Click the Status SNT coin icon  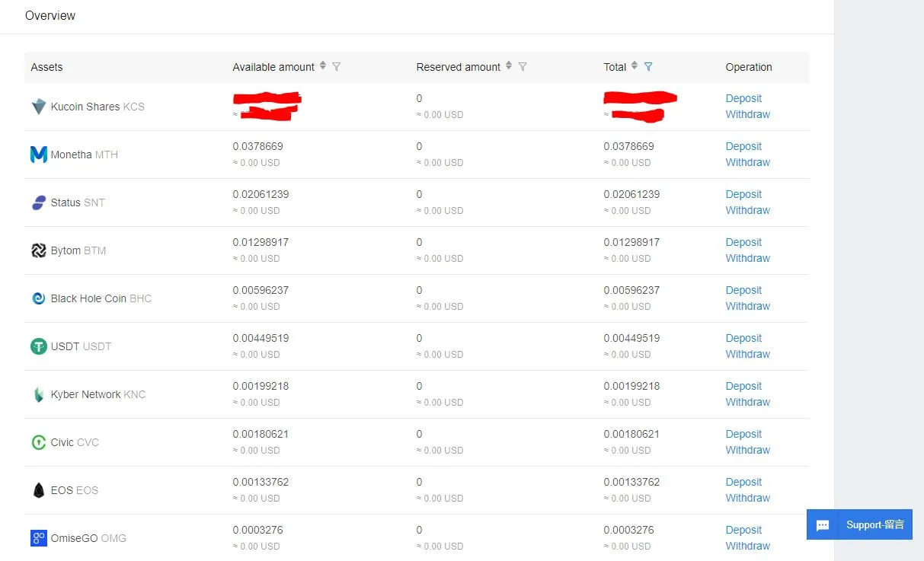[x=39, y=202]
